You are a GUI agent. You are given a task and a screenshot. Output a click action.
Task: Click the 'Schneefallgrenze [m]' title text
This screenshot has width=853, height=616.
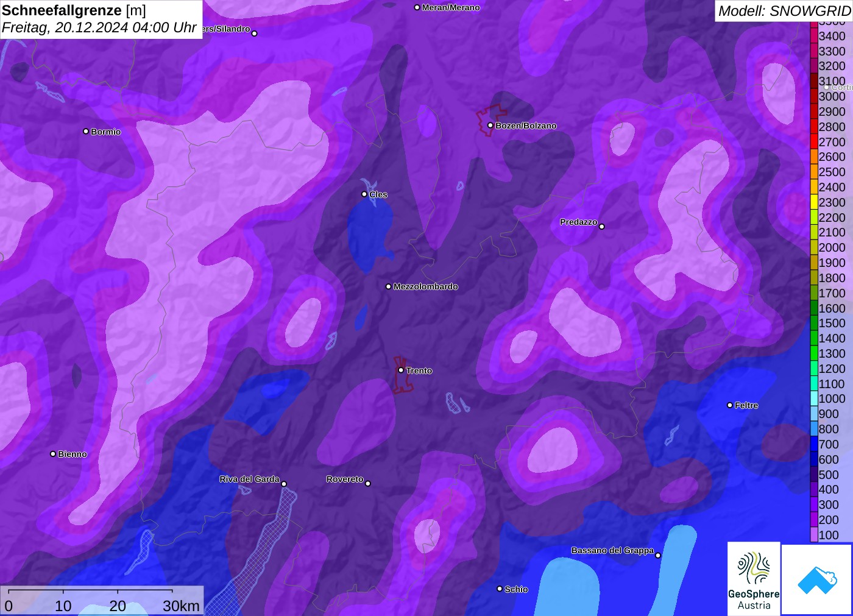(x=74, y=10)
